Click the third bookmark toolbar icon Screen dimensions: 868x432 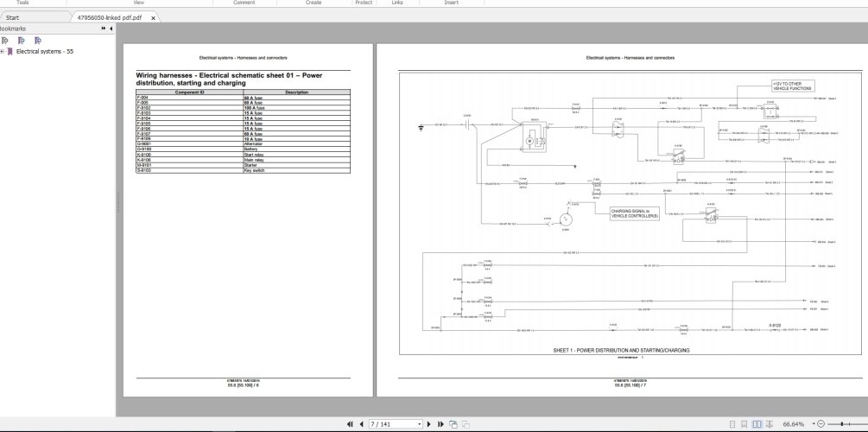pyautogui.click(x=38, y=41)
